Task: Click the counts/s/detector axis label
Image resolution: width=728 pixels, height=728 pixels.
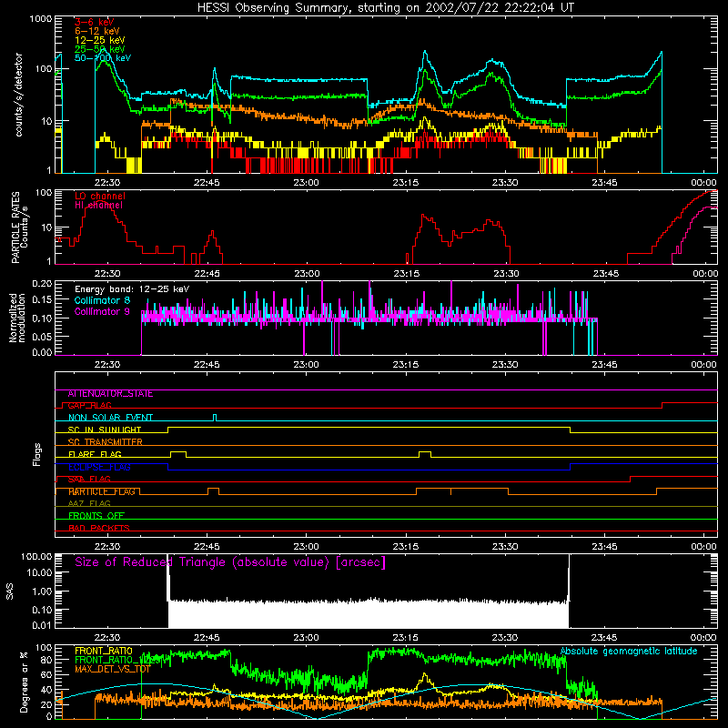Action: 18,95
